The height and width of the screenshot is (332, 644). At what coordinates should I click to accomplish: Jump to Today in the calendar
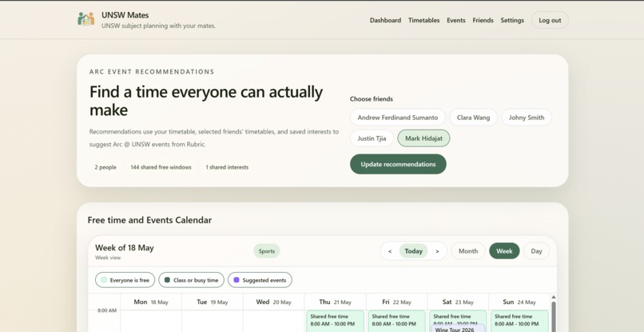tap(413, 251)
